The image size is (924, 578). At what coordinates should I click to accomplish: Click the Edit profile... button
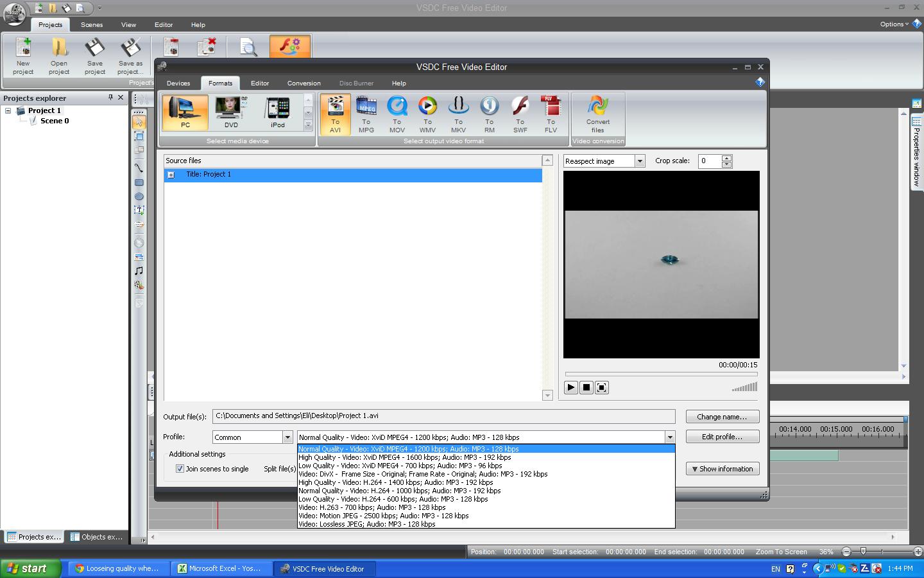[x=722, y=437]
